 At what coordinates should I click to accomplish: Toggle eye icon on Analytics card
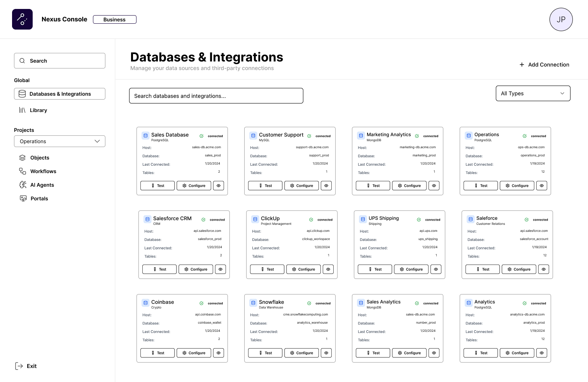tap(542, 353)
